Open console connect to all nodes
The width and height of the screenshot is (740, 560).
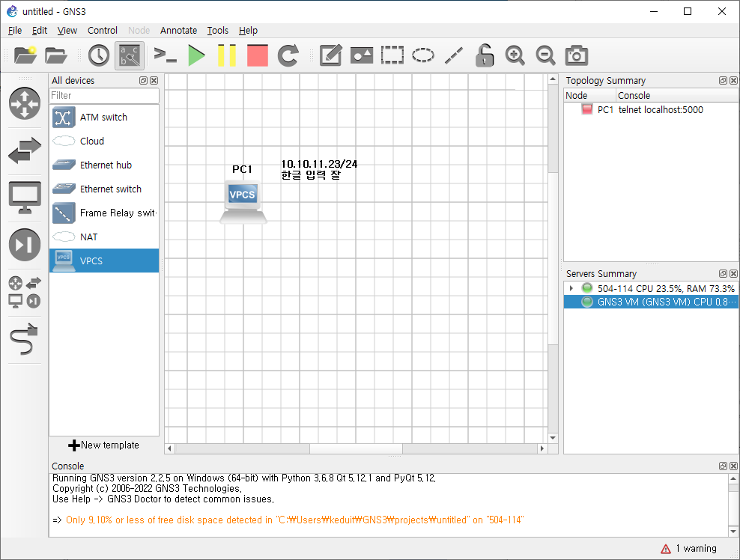point(166,55)
